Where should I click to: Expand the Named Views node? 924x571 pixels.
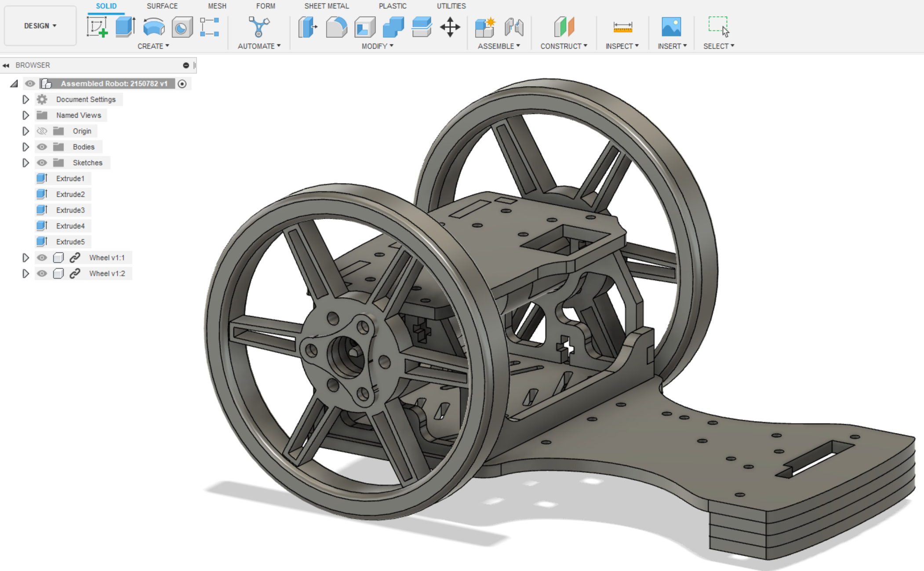point(25,115)
